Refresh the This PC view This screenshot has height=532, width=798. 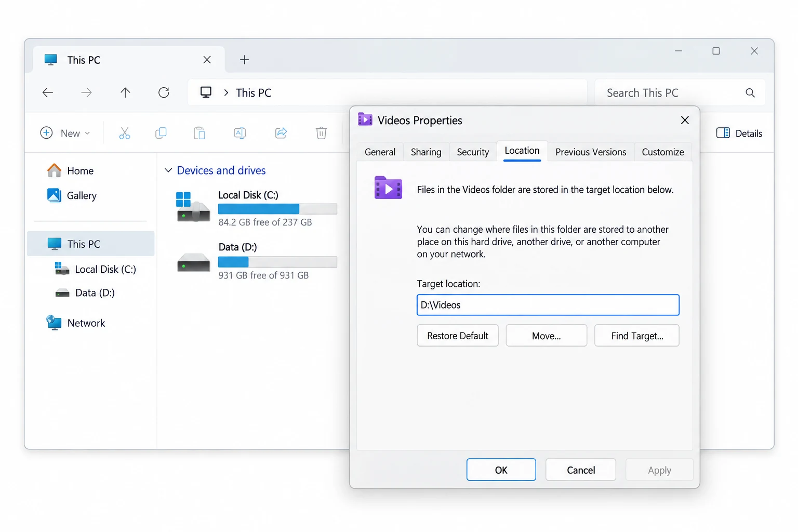164,92
